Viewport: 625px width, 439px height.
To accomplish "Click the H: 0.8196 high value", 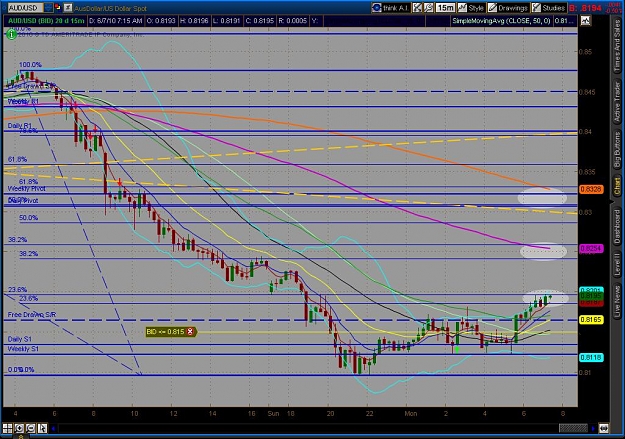I will [x=194, y=21].
